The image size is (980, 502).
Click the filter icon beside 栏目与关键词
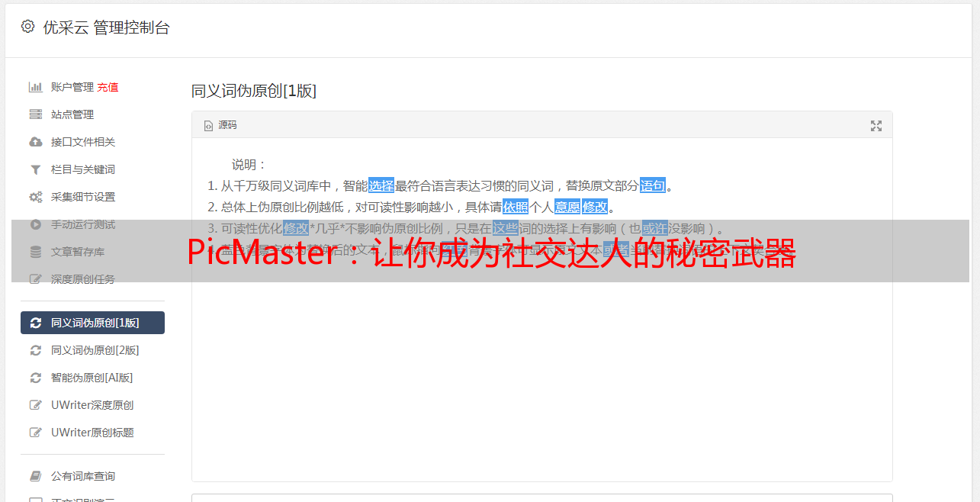click(35, 169)
